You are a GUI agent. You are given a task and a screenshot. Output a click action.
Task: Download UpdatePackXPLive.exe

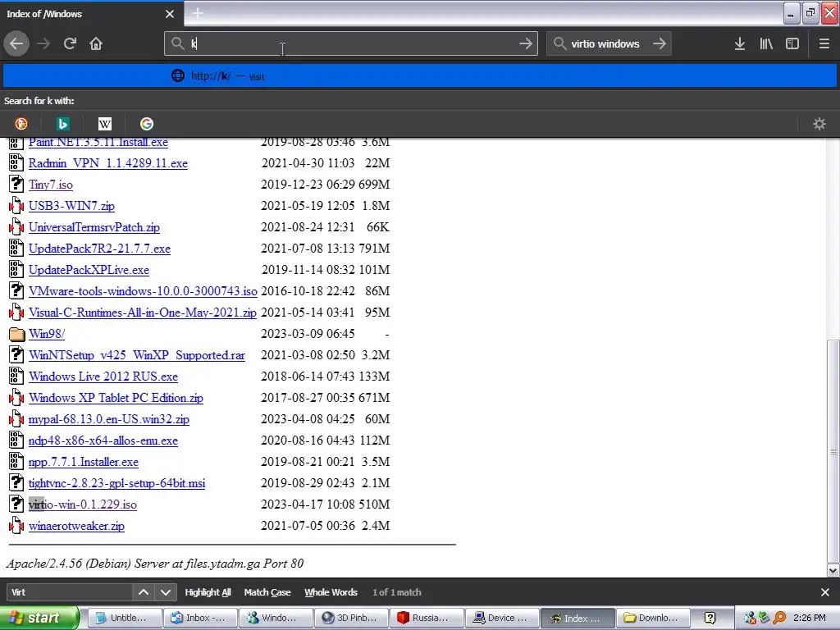(89, 270)
